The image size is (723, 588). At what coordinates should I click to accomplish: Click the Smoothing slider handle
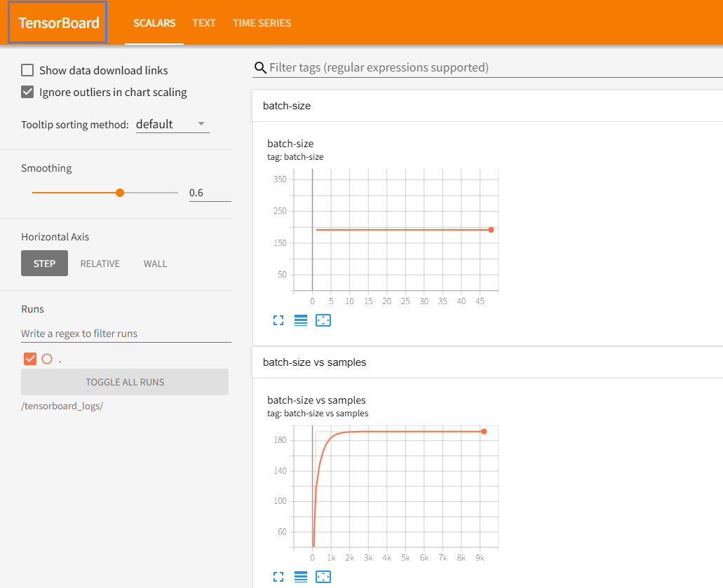[120, 193]
